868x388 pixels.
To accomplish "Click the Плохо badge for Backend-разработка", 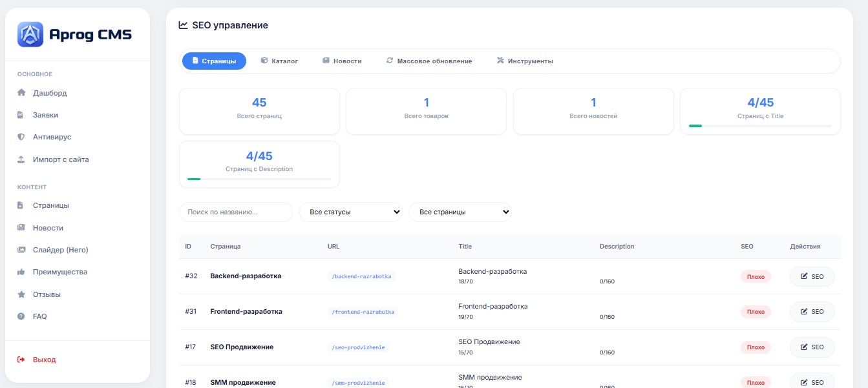I will (x=756, y=276).
